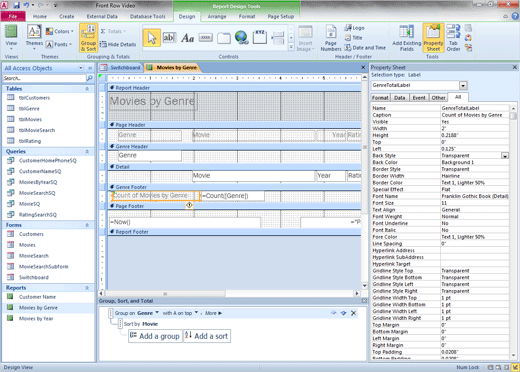Insert a Title in header
Screen dimensions: 520x372
coord(354,38)
